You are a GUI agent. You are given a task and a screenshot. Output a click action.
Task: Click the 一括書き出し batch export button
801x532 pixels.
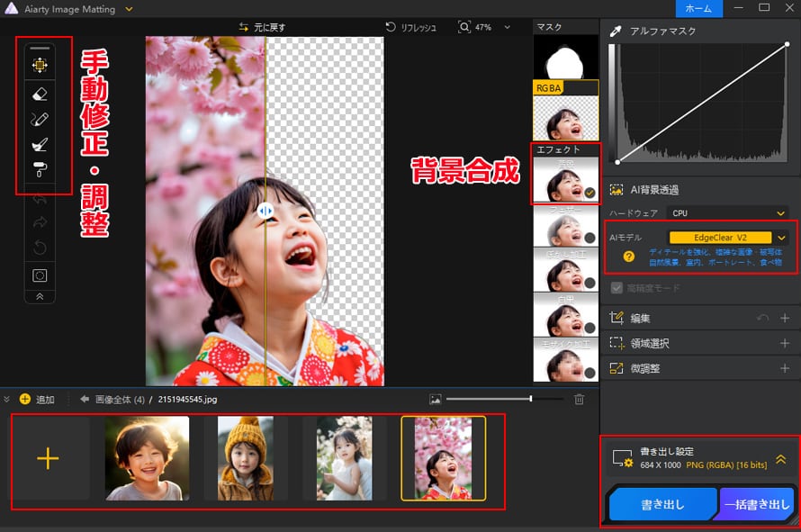tap(756, 504)
